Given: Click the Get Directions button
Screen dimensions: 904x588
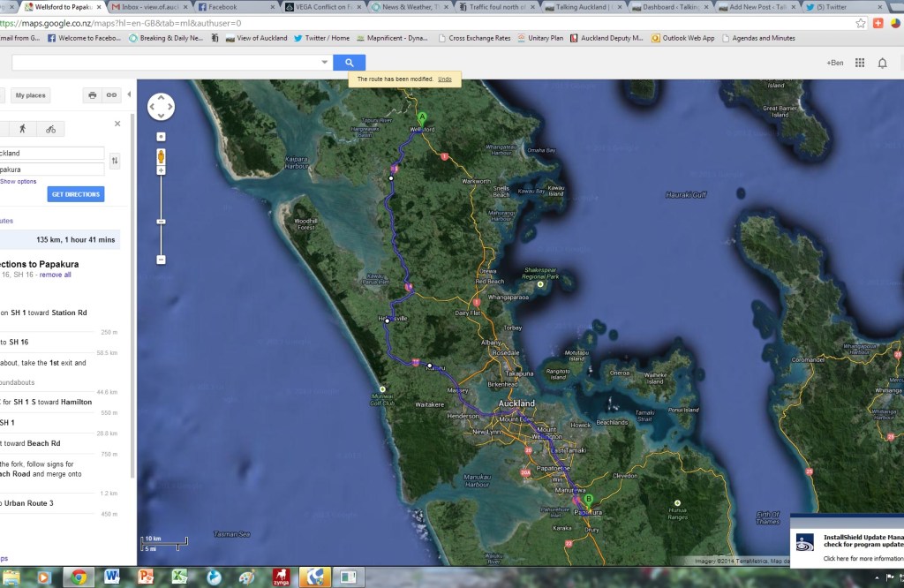Looking at the screenshot, I should (76, 194).
